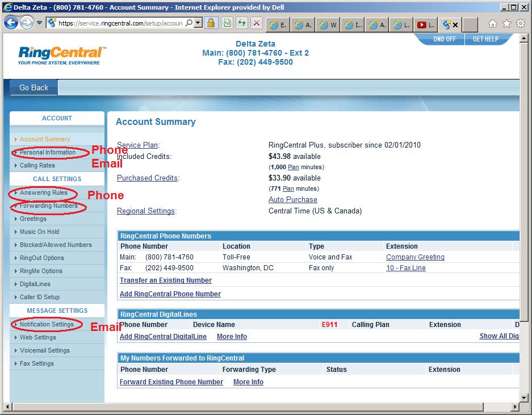Click Add RingCentral DigitalLine
This screenshot has height=415, width=532.
(163, 336)
